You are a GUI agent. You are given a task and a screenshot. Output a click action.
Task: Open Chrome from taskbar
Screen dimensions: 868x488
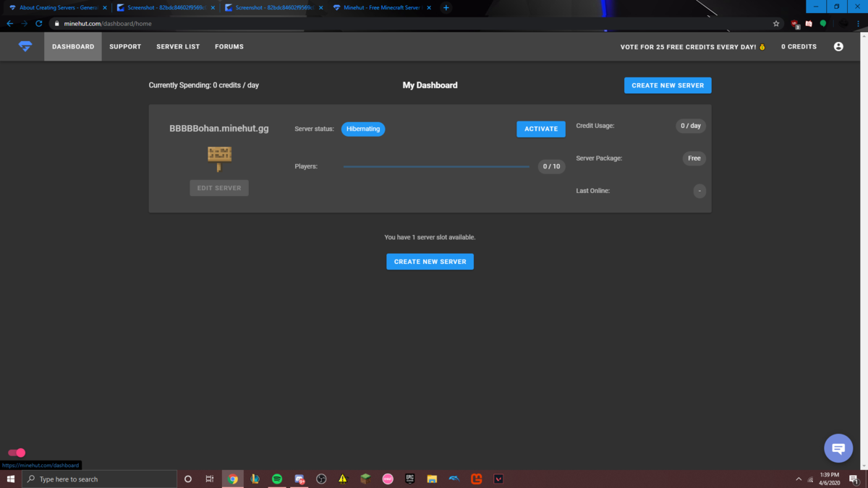click(x=233, y=479)
